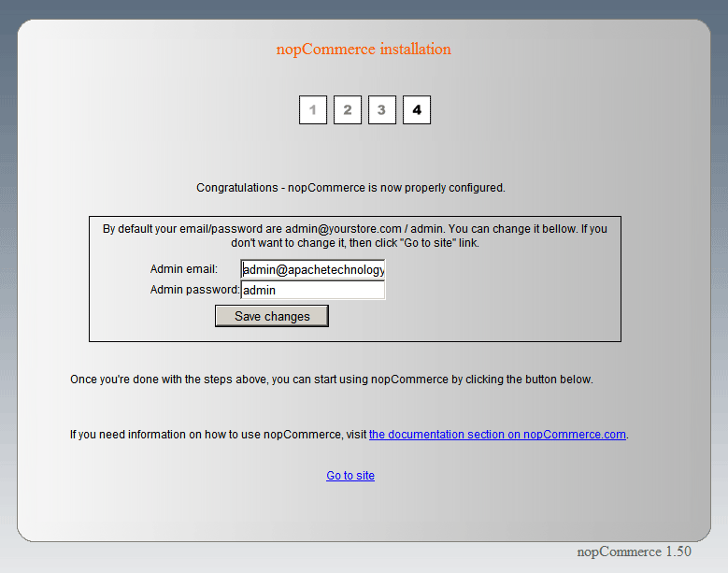This screenshot has width=728, height=573.
Task: Focus the Admin password field
Action: click(x=313, y=290)
